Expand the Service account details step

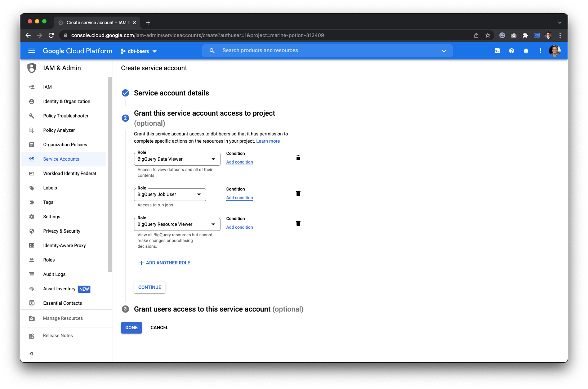171,93
